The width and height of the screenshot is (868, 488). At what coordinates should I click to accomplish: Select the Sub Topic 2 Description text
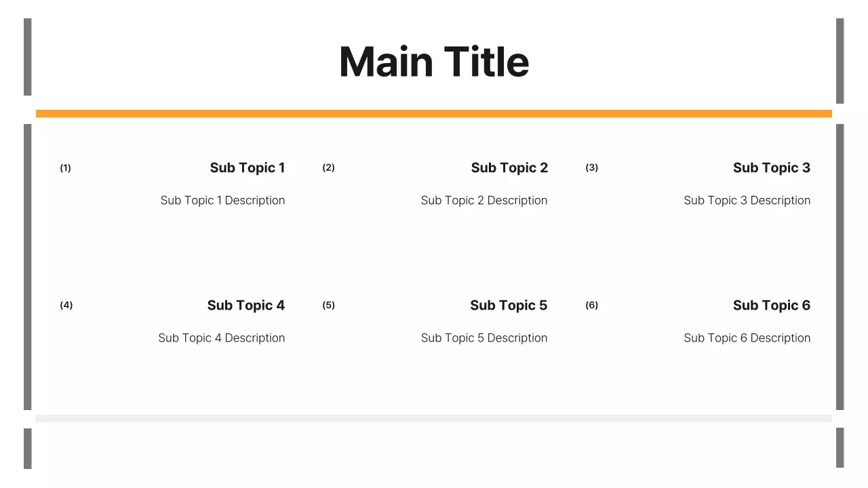pyautogui.click(x=484, y=200)
